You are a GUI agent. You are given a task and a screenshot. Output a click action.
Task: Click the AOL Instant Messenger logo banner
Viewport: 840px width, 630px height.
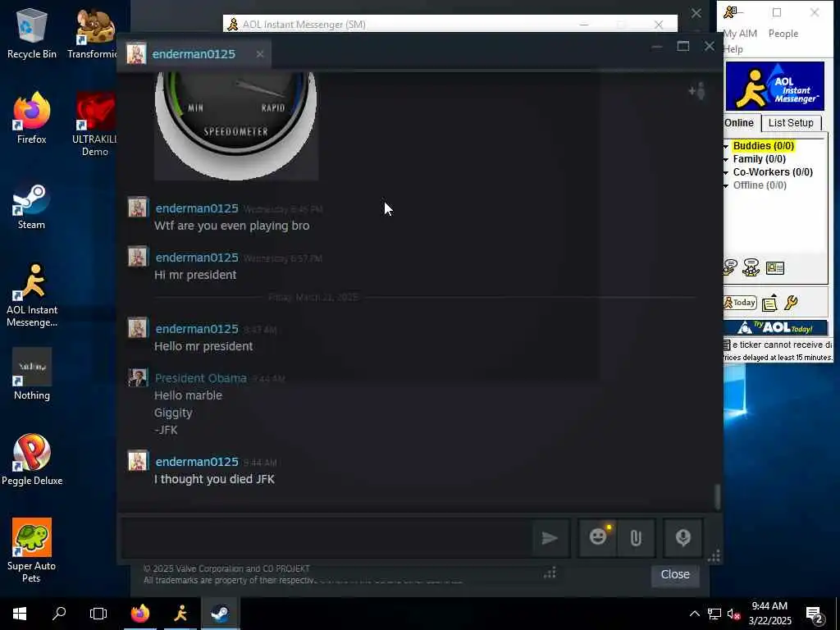(x=774, y=86)
